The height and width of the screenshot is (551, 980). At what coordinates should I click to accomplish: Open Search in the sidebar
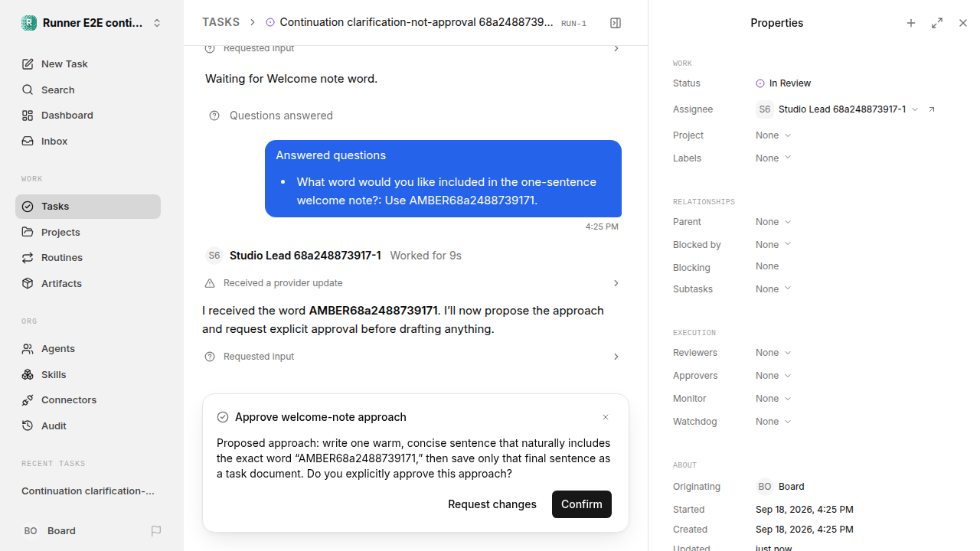coord(88,90)
